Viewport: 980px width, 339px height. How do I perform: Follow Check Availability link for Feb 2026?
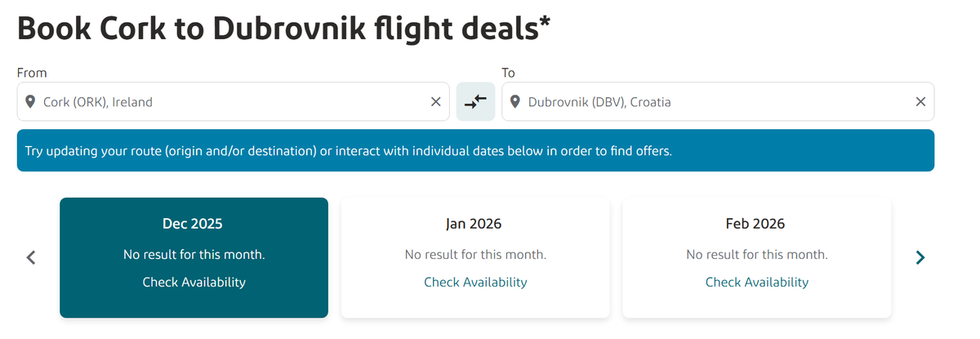(757, 282)
